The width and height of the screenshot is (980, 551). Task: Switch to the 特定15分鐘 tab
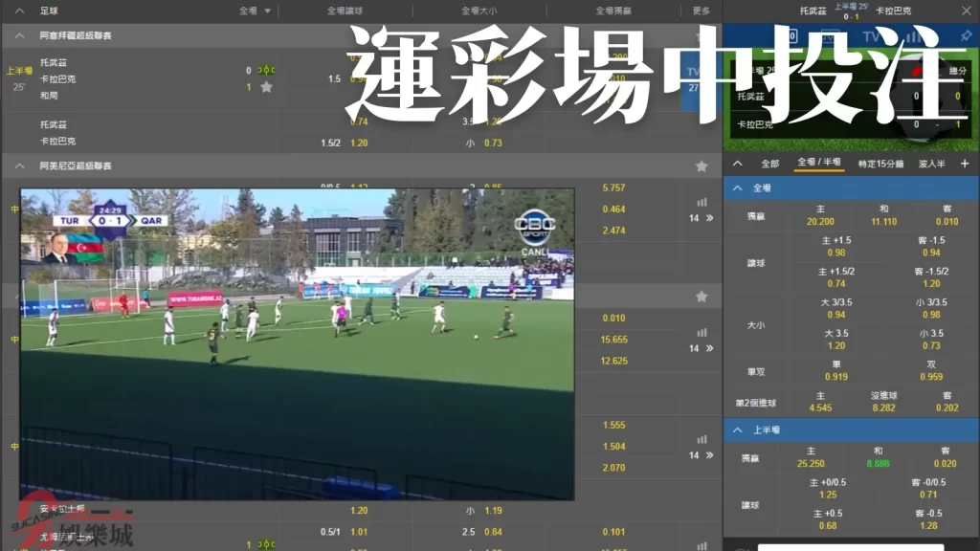[880, 164]
